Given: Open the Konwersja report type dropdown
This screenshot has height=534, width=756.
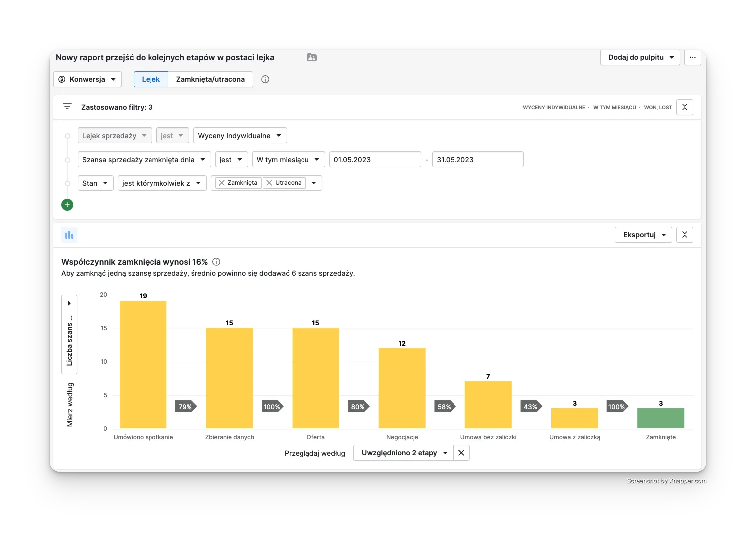Looking at the screenshot, I should (x=87, y=79).
